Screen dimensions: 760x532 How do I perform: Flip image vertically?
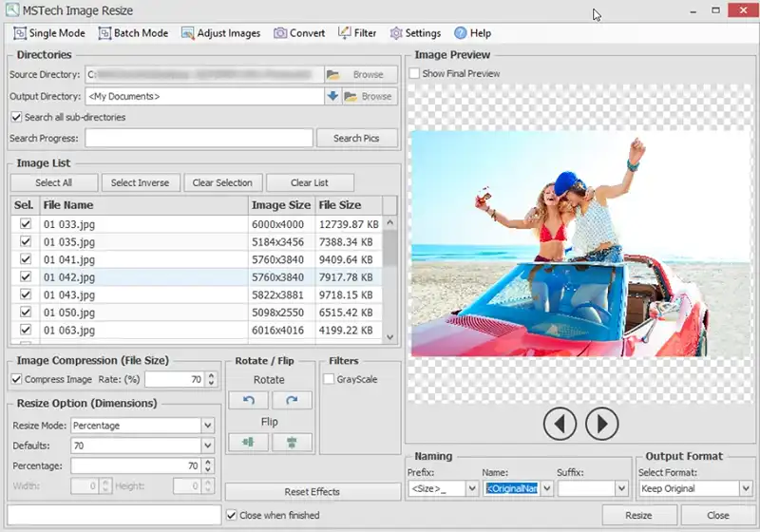[x=292, y=443]
